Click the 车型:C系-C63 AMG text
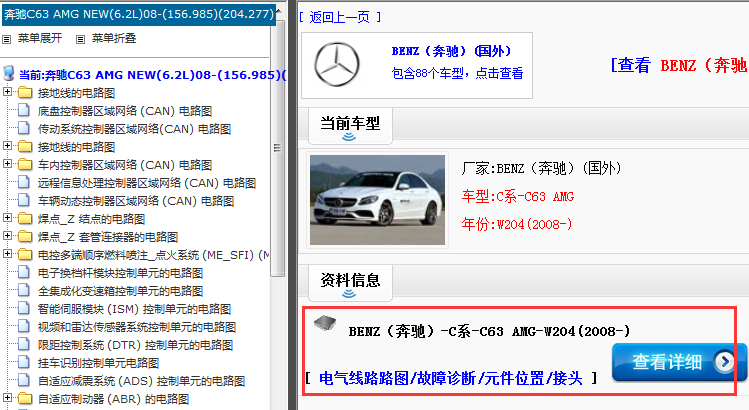Viewport: 749px width, 410px height. point(518,196)
